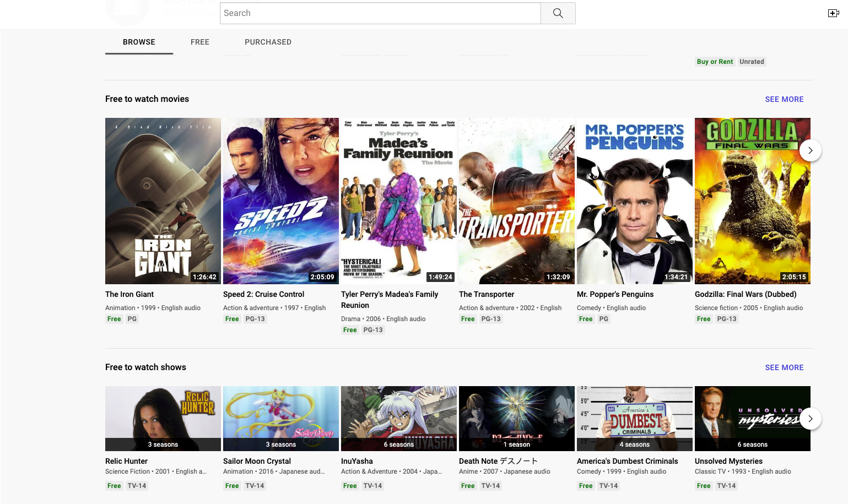Click Unsolved Mysteries title text
Image resolution: width=848 pixels, height=504 pixels.
(x=728, y=461)
